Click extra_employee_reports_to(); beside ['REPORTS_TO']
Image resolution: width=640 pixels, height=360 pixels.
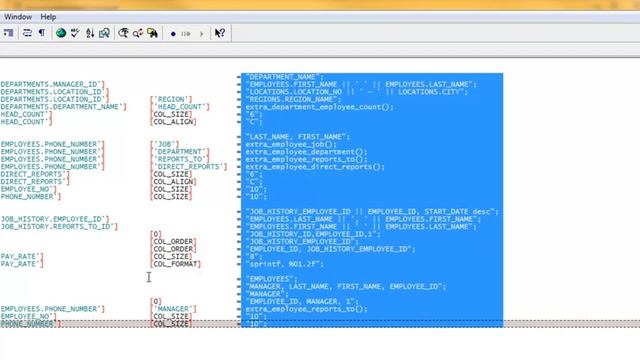[306, 159]
